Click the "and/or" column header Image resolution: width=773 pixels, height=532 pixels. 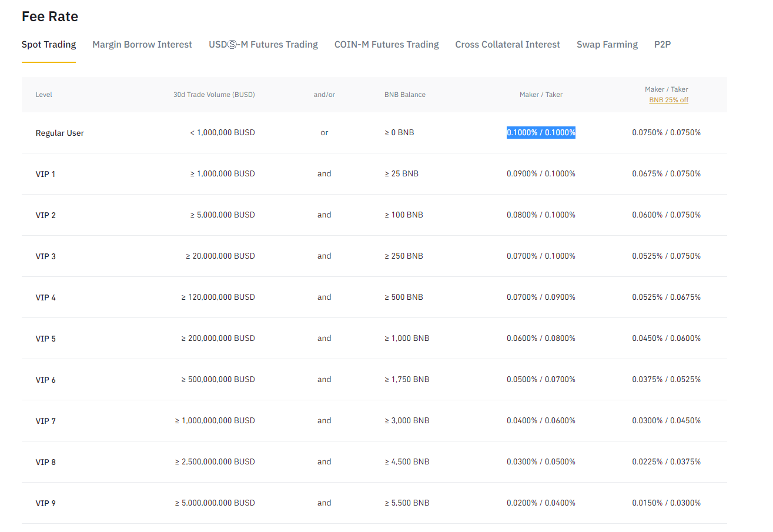coord(324,95)
